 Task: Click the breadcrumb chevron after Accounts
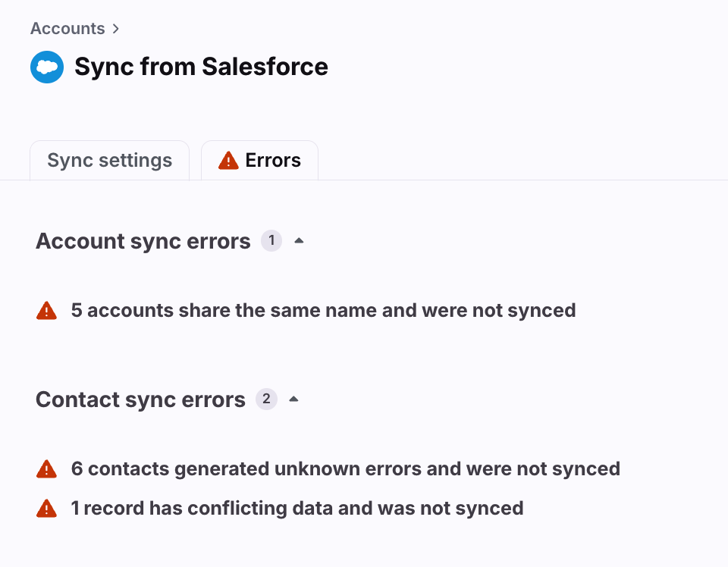[115, 29]
